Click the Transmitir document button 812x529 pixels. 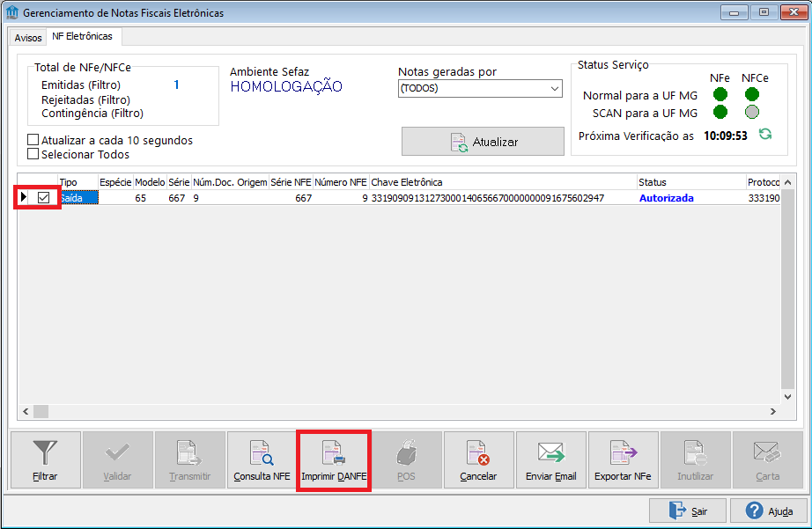[x=190, y=460]
